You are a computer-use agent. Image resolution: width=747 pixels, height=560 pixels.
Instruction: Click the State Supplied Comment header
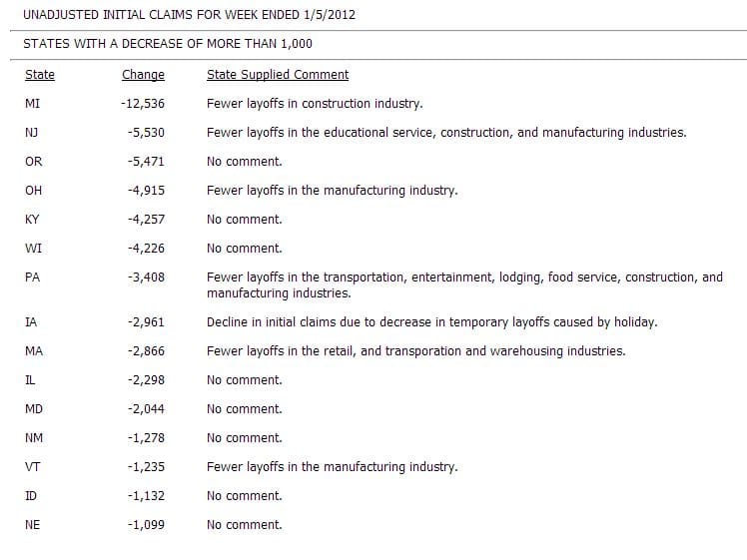click(278, 75)
